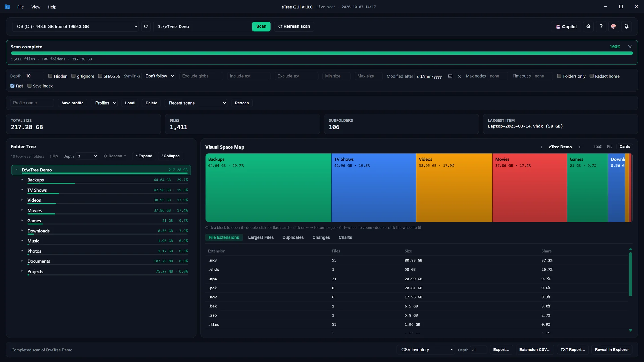
Task: Check the Folders only option
Action: click(x=559, y=76)
